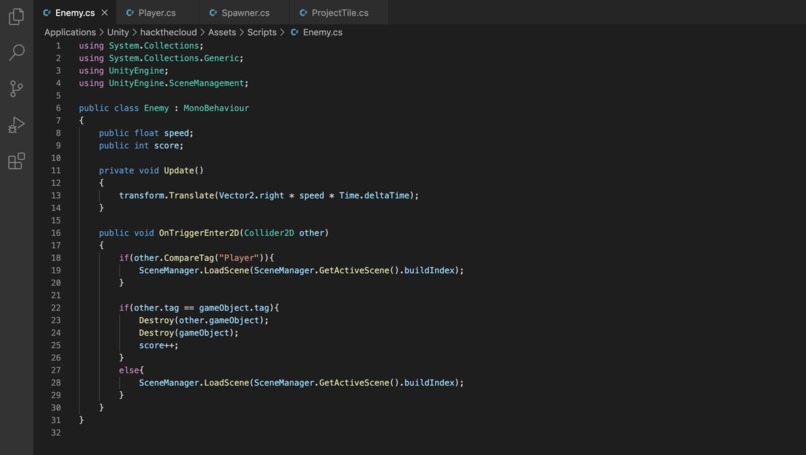This screenshot has height=455, width=806.
Task: Click 'other.tag == gameObject.tag' condition
Action: click(x=202, y=307)
